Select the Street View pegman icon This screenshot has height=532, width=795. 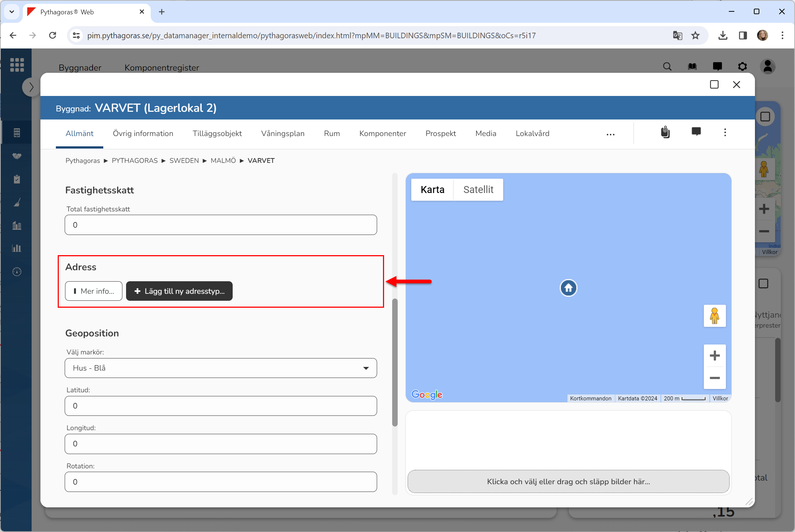coord(714,316)
